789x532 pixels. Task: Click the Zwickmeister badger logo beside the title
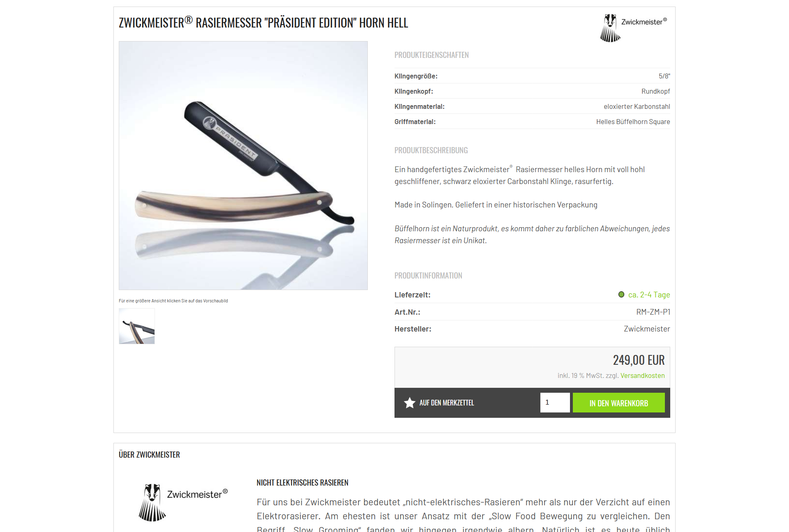[x=633, y=28]
